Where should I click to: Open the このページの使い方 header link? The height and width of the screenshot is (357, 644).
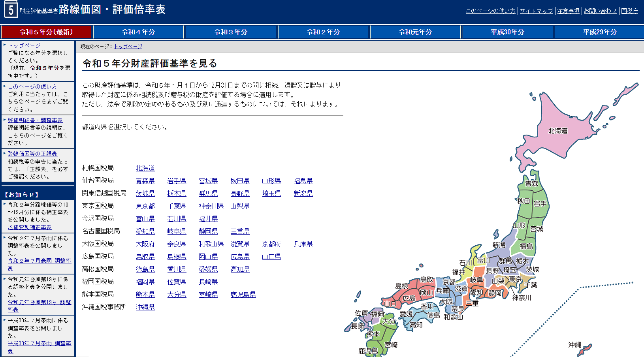(x=491, y=11)
